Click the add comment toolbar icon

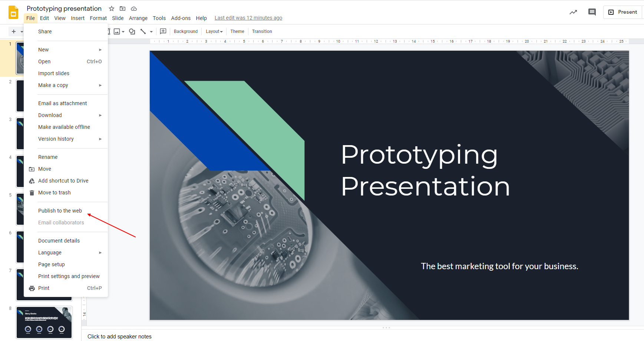[x=163, y=31]
